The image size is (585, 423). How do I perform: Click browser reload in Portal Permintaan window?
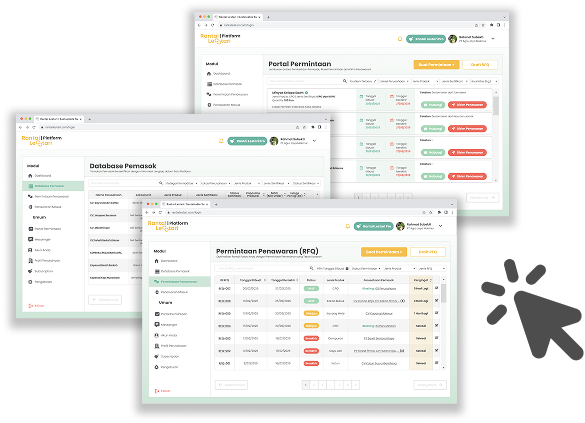coord(213,25)
